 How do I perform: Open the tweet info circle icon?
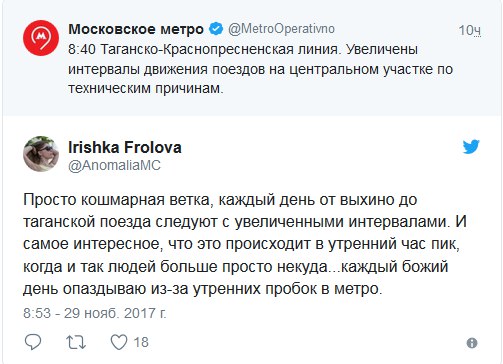coord(472,343)
